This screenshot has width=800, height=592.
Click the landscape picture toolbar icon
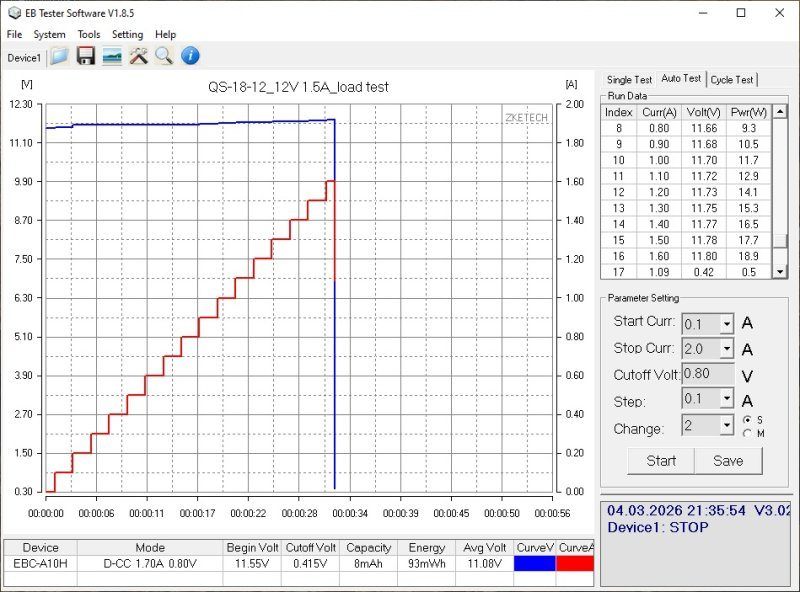coord(112,56)
